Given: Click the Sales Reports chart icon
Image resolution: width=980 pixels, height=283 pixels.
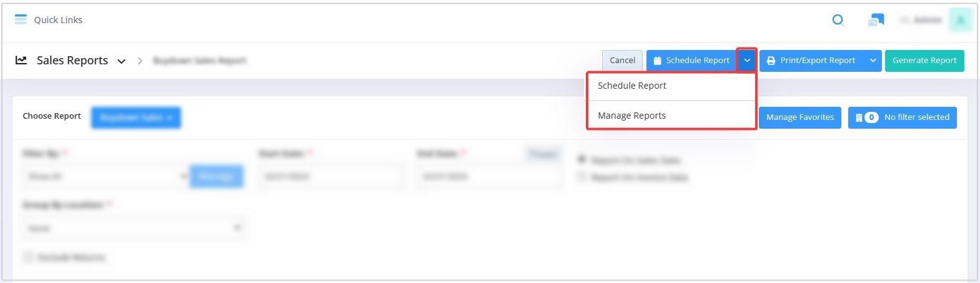Looking at the screenshot, I should click(21, 60).
